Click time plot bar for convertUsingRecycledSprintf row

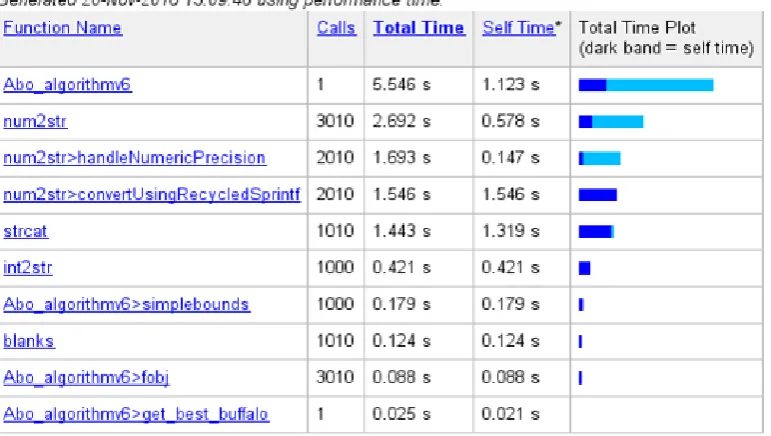click(598, 195)
